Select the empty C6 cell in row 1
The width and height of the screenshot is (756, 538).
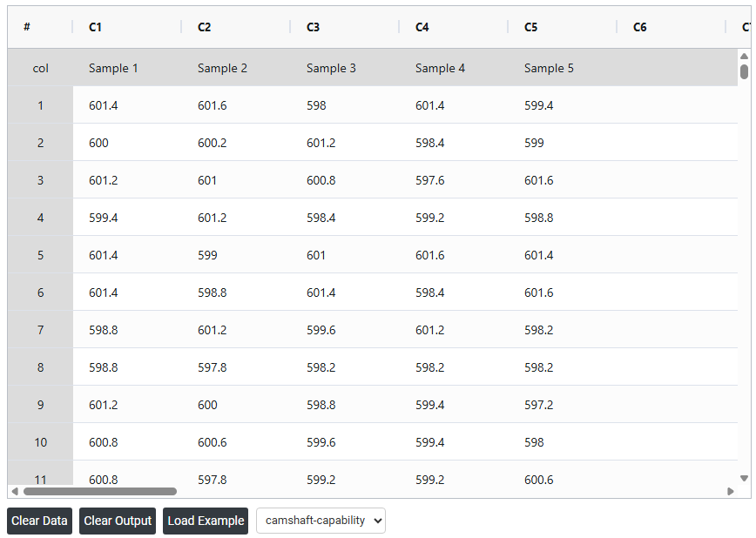tap(671, 105)
